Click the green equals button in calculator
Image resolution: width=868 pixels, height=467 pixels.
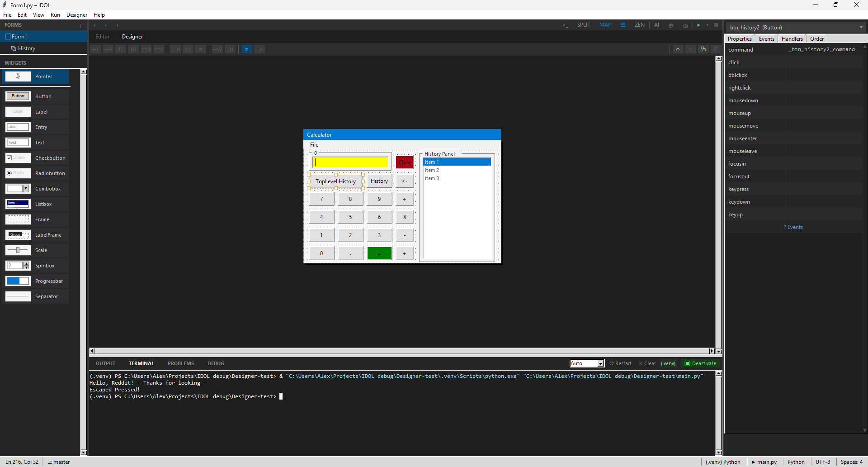379,253
